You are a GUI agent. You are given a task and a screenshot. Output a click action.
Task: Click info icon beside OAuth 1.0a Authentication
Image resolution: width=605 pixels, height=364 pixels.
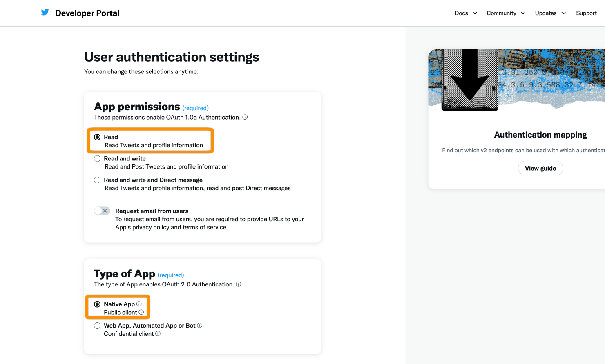(245, 117)
